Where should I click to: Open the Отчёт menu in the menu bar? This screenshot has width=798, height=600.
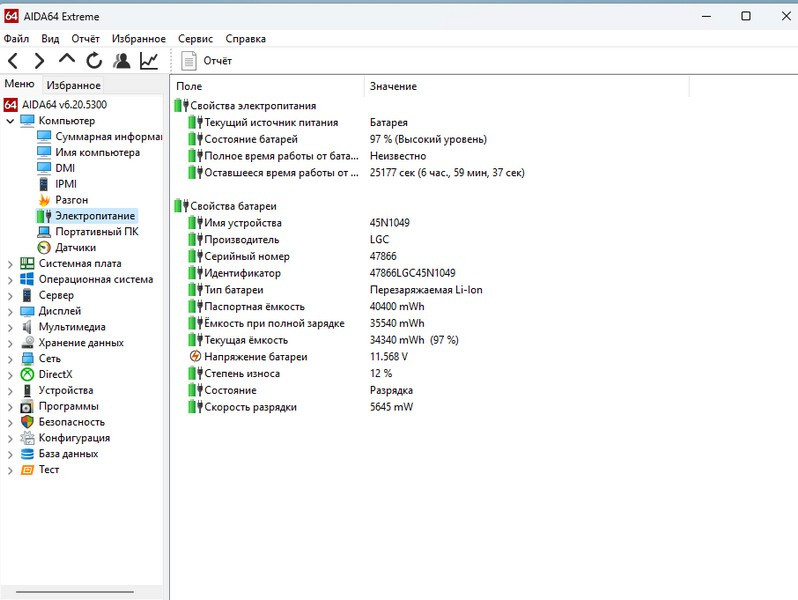coord(86,39)
